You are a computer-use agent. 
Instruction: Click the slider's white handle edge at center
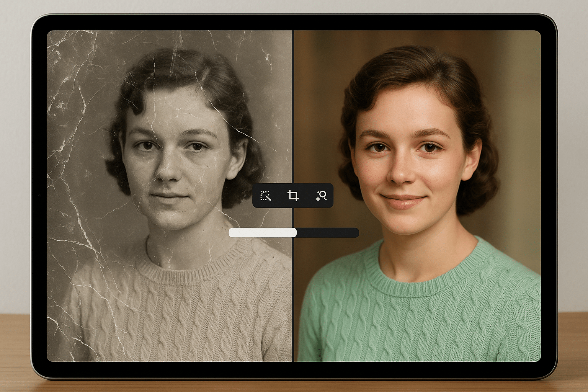[x=295, y=232]
